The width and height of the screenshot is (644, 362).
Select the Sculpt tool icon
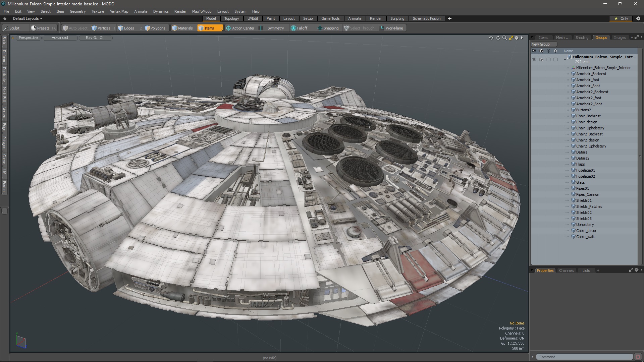(x=5, y=28)
